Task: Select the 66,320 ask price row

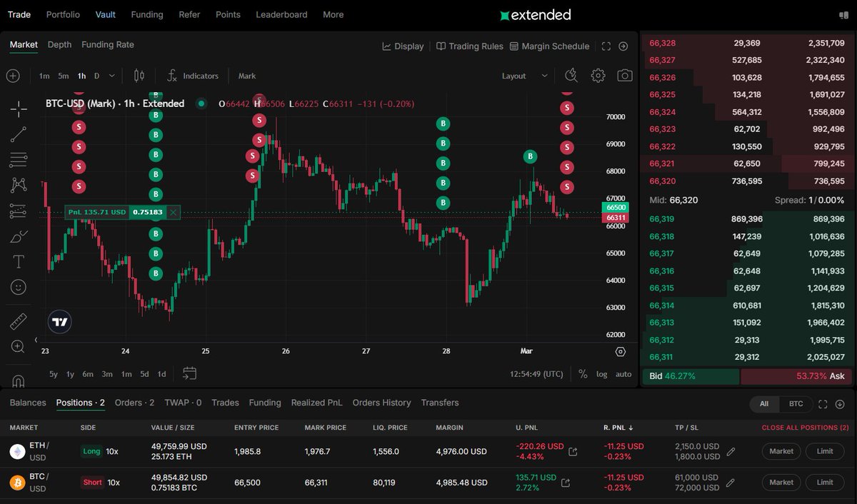Action: pyautogui.click(x=747, y=181)
